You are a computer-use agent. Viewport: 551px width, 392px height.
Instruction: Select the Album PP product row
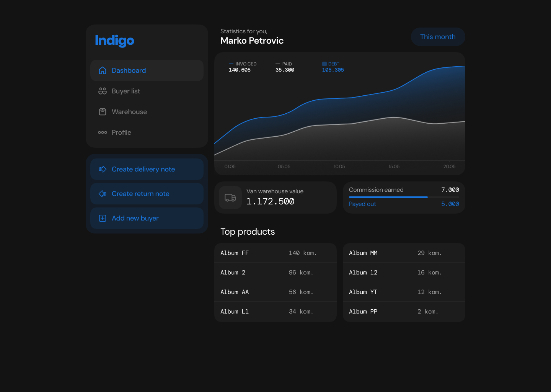404,312
